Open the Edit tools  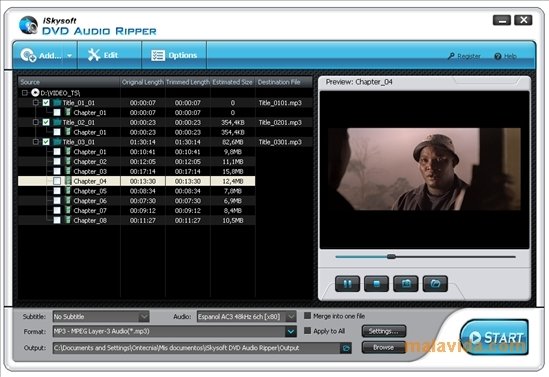[x=109, y=55]
